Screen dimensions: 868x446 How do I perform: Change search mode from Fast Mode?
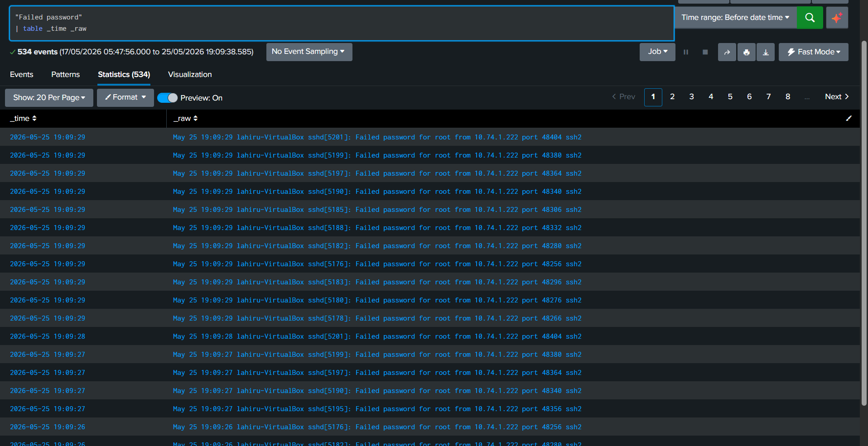coord(813,52)
